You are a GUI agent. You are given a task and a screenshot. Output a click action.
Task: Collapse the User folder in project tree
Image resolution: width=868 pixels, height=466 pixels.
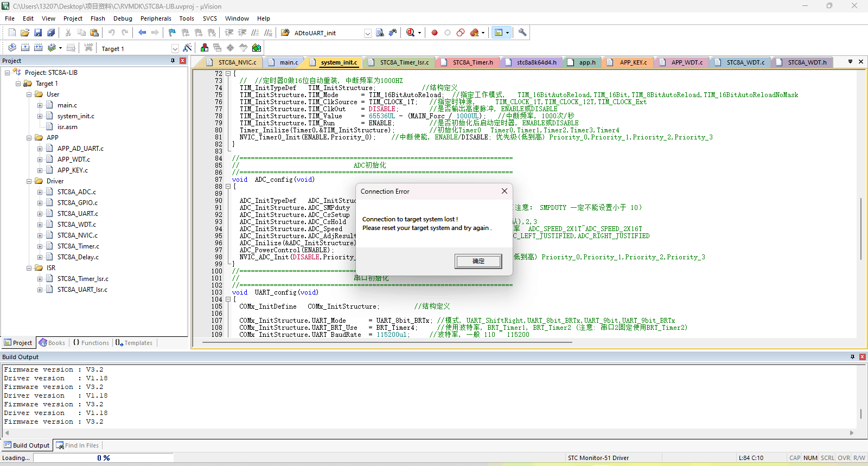(29, 94)
